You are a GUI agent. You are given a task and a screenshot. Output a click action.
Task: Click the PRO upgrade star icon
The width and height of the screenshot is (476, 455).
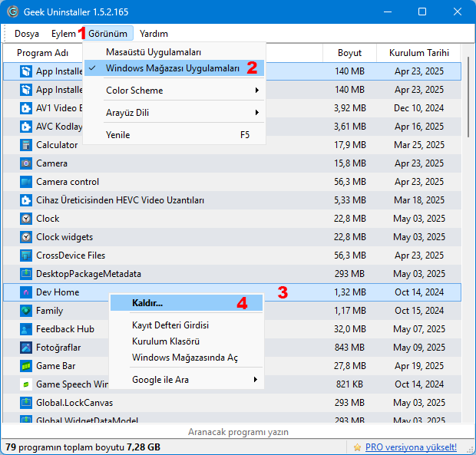point(357,447)
